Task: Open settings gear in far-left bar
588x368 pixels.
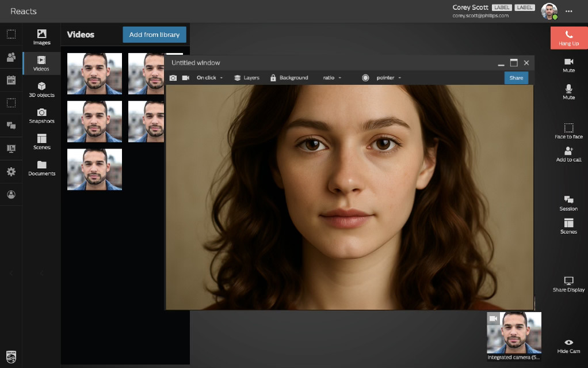Action: (x=12, y=172)
